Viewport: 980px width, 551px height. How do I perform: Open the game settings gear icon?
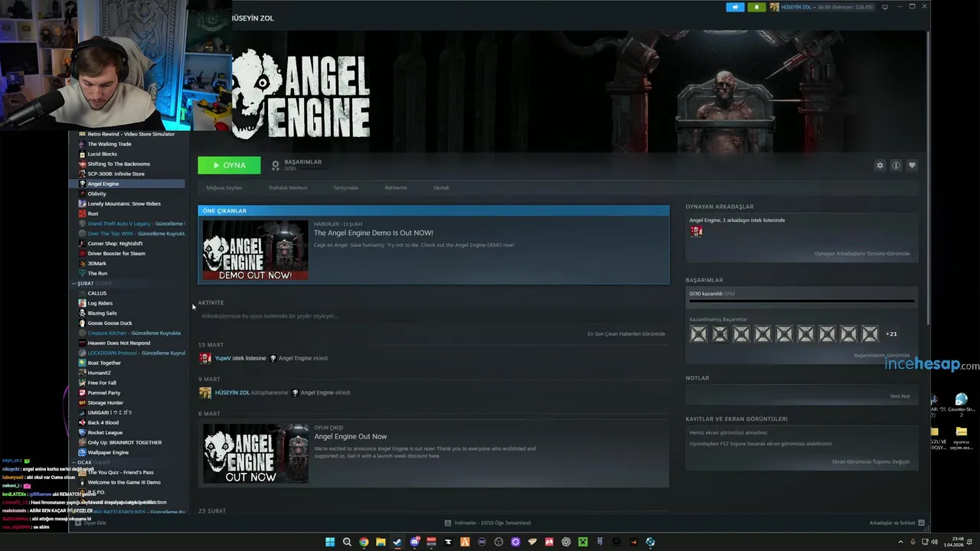point(880,165)
